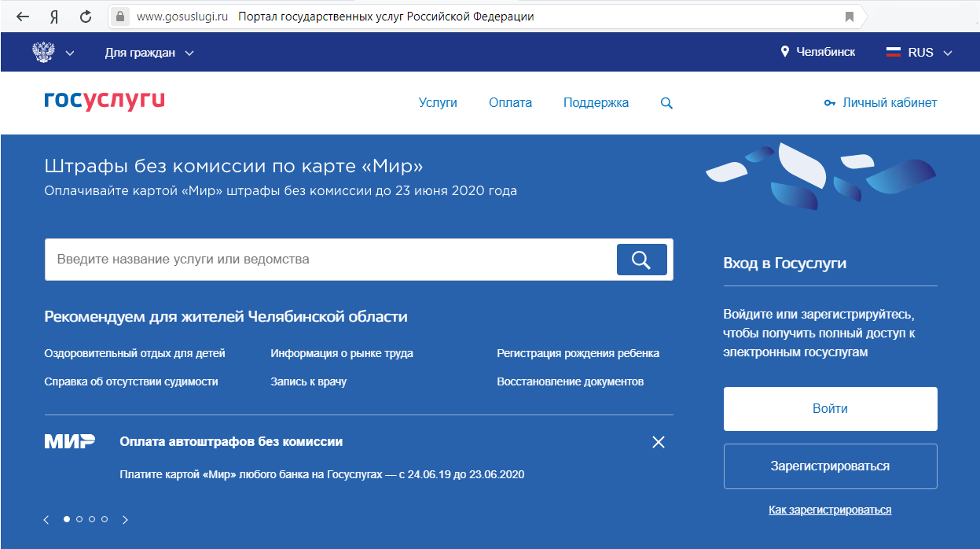
Task: Click the header search magnifier icon
Action: [x=666, y=103]
